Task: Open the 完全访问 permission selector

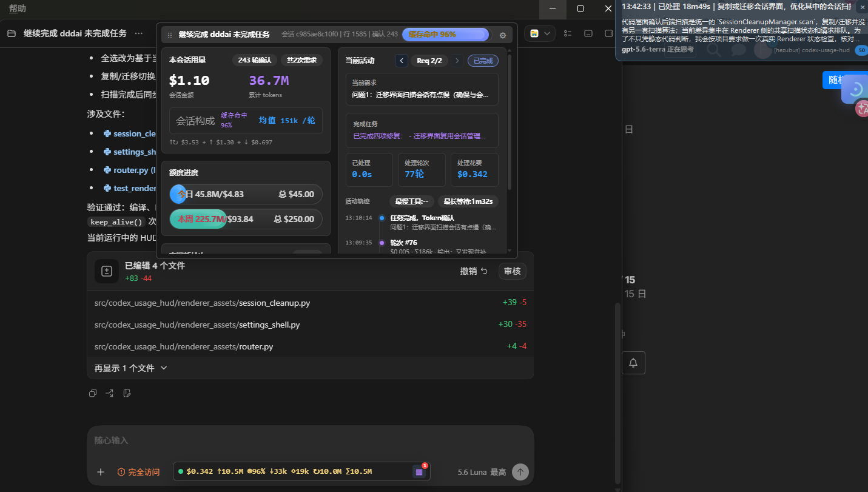Action: tap(138, 472)
